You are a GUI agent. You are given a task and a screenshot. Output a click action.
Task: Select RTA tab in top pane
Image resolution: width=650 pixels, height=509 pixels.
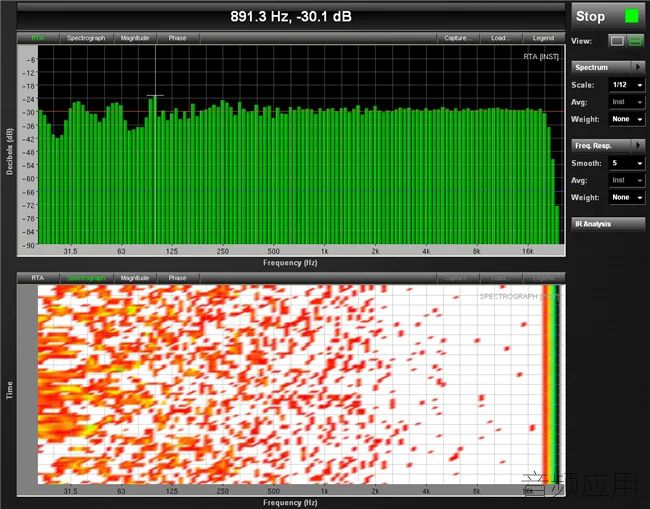pyautogui.click(x=38, y=38)
